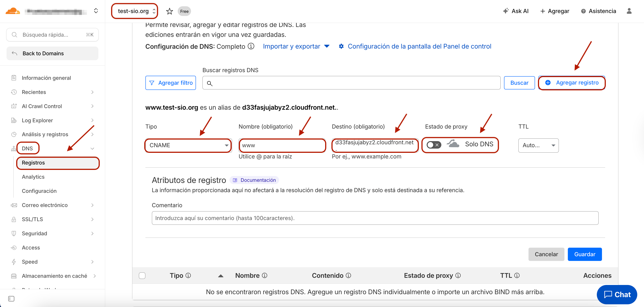This screenshot has width=644, height=307.
Task: Open the Documentación link
Action: (254, 180)
